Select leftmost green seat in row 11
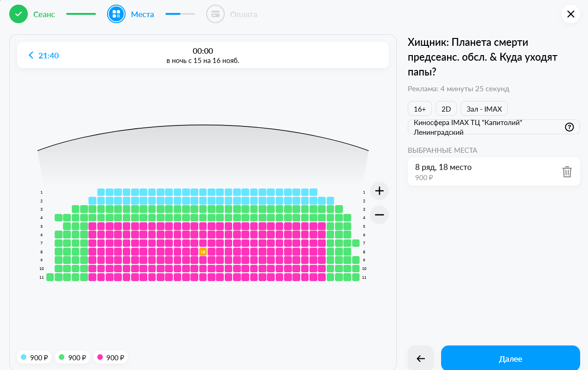The image size is (588, 370). click(x=50, y=277)
